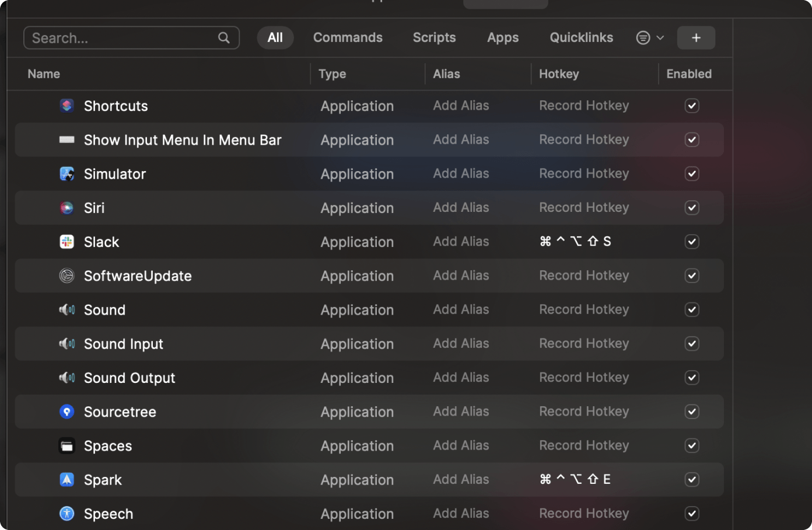Select the SoftwareUpdate gear icon
Screen dimensions: 812x530
point(67,276)
